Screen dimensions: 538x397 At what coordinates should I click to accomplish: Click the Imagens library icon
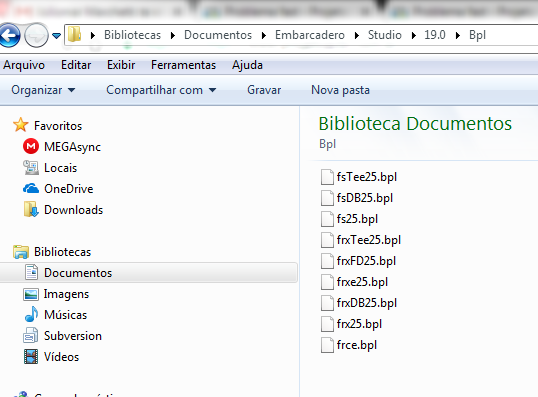point(31,294)
